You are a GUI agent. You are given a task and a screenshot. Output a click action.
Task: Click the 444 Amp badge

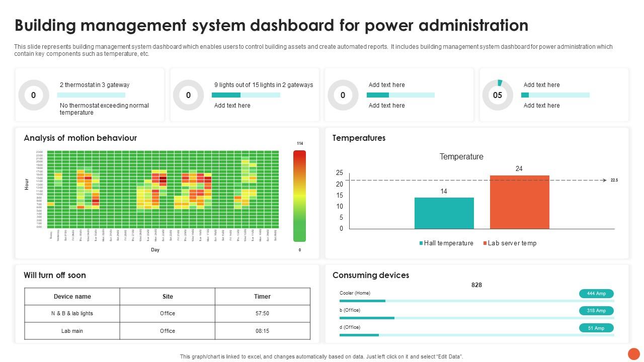tap(596, 294)
